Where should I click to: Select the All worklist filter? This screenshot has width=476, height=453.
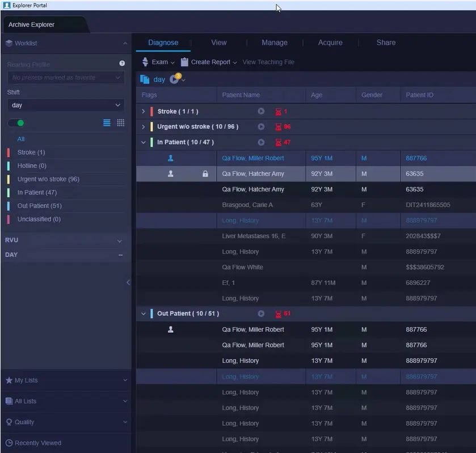(x=21, y=139)
